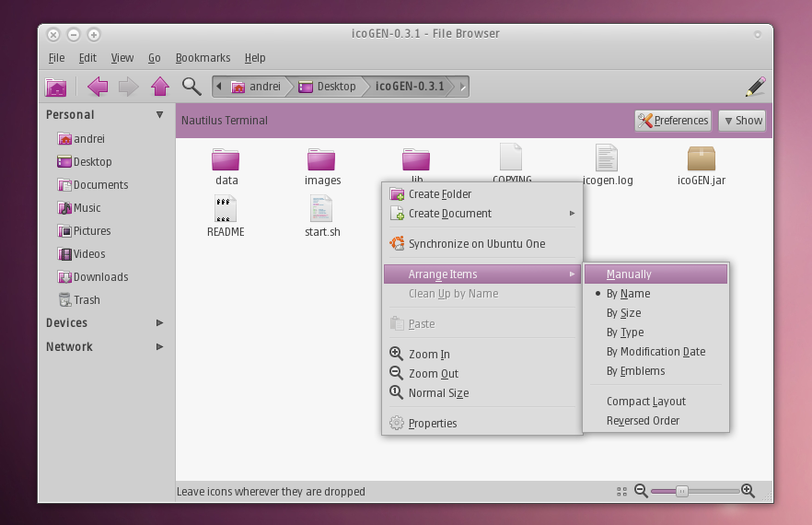Select By Type arrangement option

click(656, 332)
